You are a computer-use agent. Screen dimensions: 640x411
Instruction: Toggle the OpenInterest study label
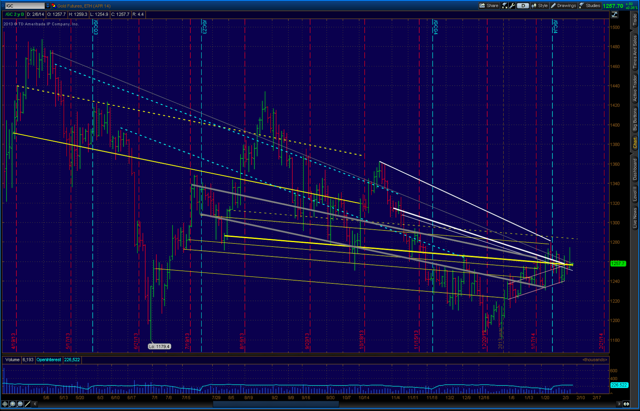[x=49, y=360]
